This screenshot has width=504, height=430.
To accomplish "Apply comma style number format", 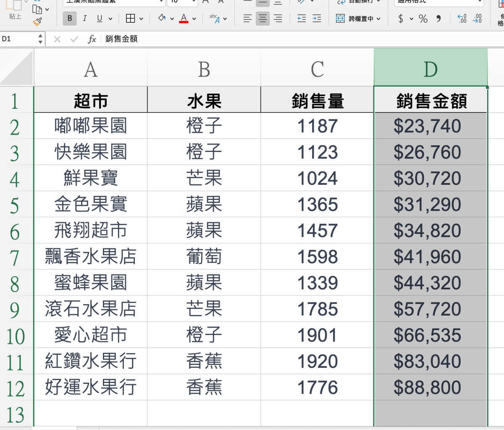I will (x=438, y=18).
